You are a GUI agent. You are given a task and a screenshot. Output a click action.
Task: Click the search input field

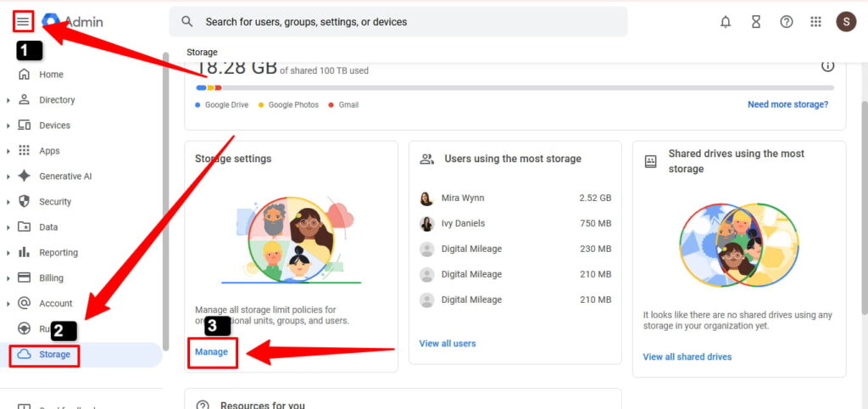[x=398, y=22]
